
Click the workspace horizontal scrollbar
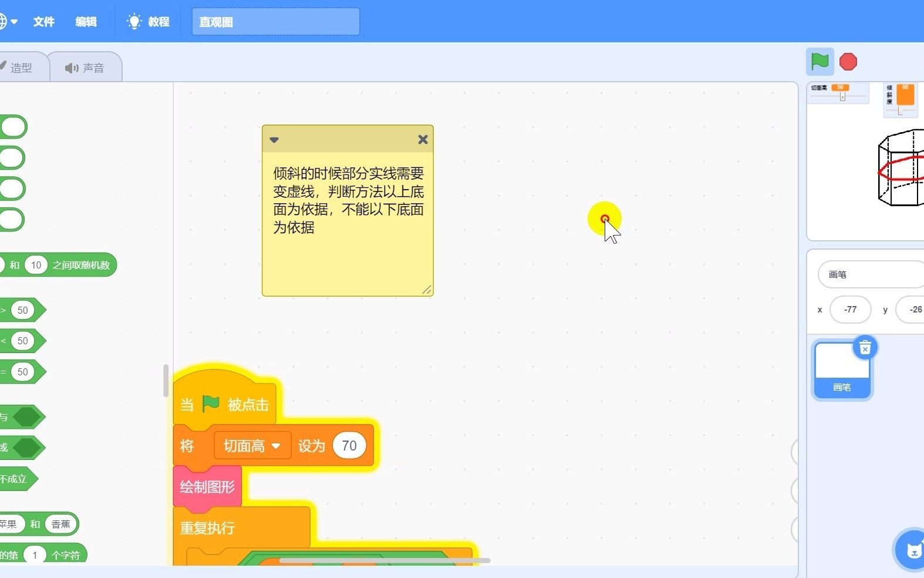[x=385, y=560]
